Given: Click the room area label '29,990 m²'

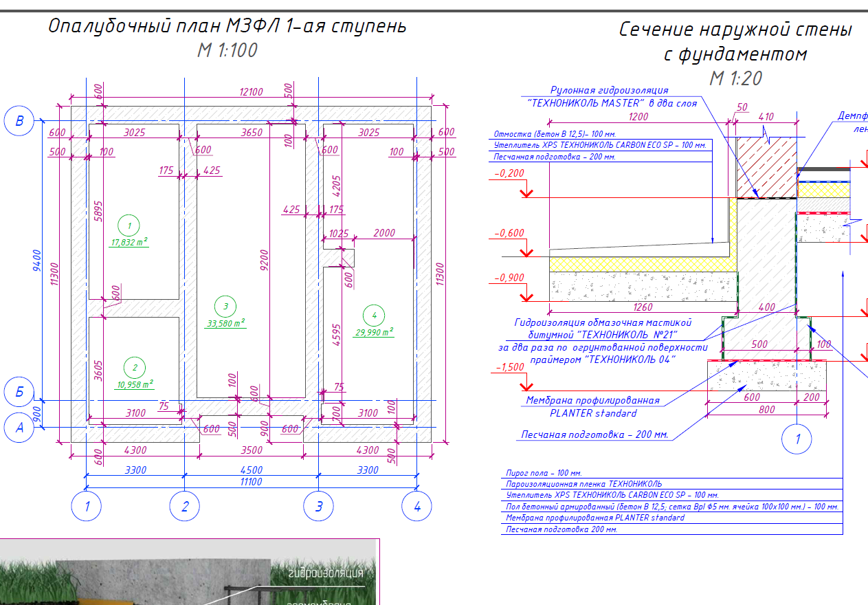Looking at the screenshot, I should [x=374, y=332].
